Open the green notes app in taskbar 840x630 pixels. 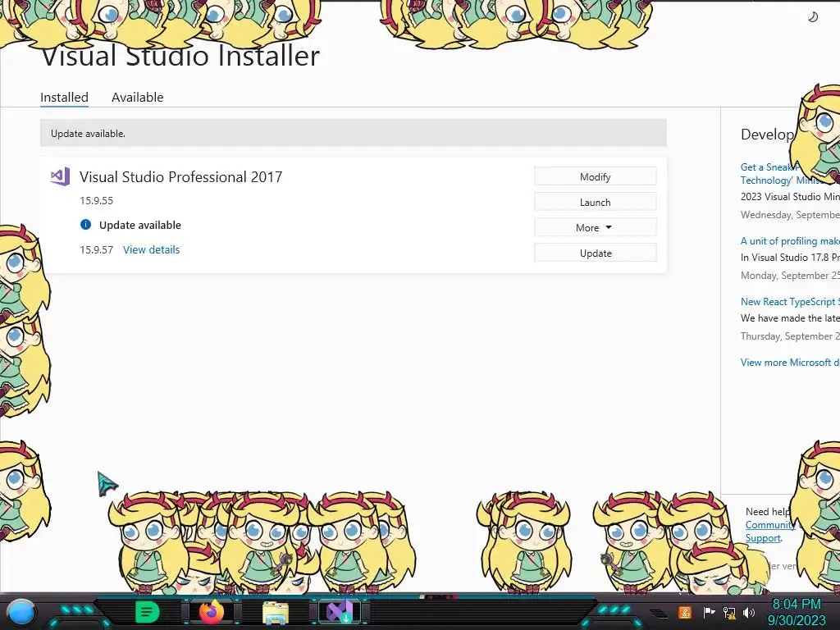pyautogui.click(x=148, y=612)
